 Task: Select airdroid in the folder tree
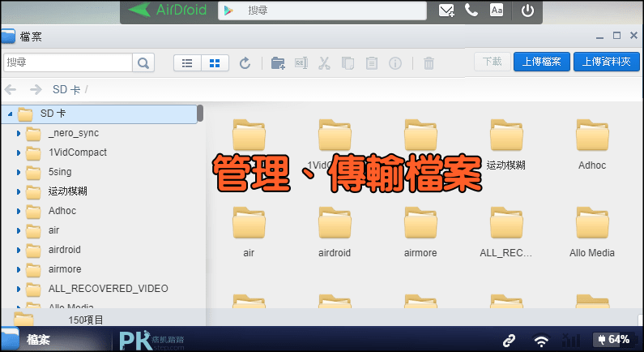[x=65, y=250]
